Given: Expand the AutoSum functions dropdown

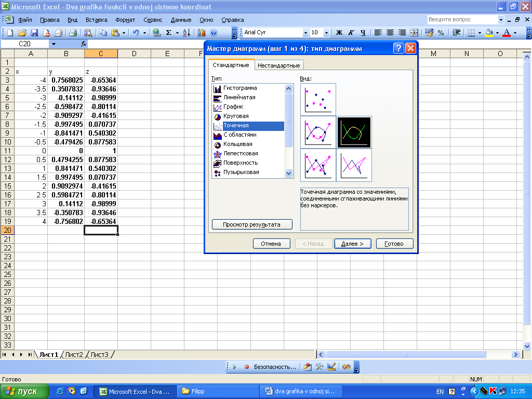Looking at the screenshot, I should [x=177, y=33].
